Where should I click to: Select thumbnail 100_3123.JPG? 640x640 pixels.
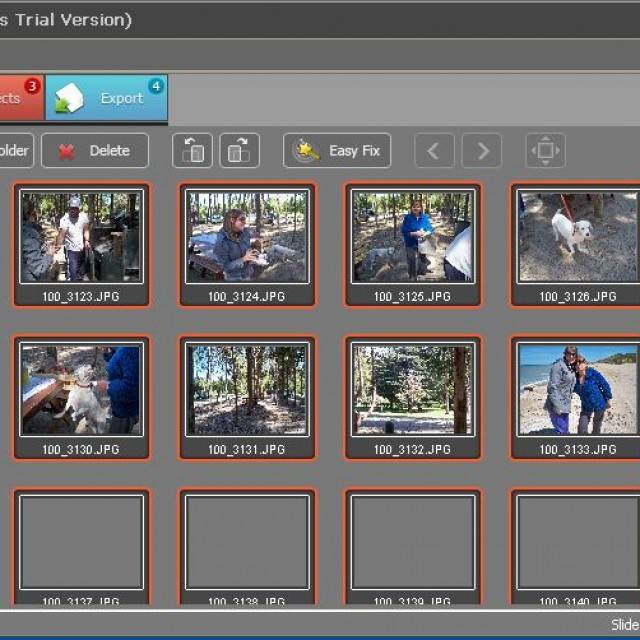(82, 238)
